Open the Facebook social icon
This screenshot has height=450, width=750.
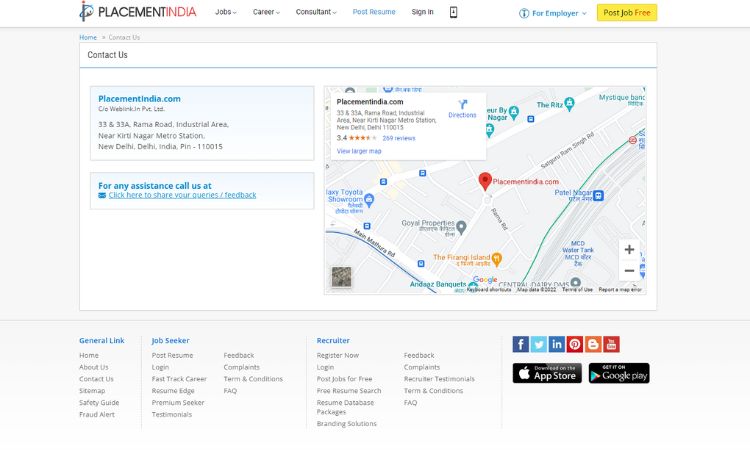tap(520, 344)
